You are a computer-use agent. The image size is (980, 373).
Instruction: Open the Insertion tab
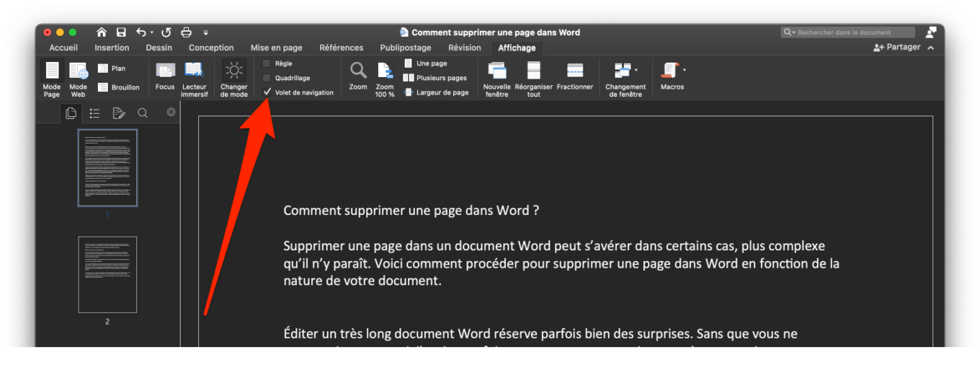[x=112, y=48]
